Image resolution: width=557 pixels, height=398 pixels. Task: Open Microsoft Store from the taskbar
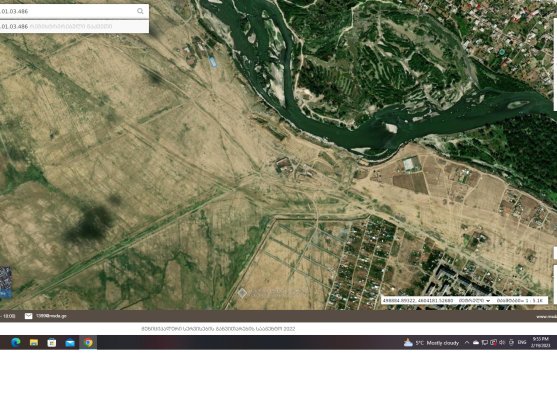[52, 343]
